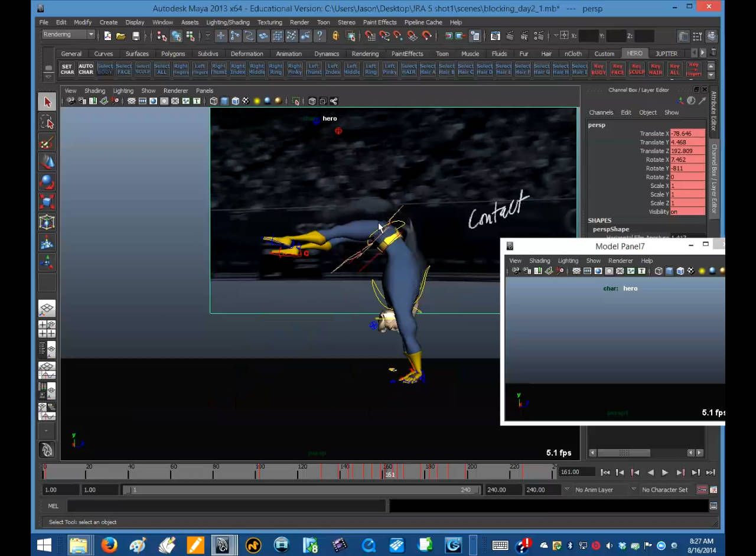756x556 pixels.
Task: Switch to single perspective view layout
Action: coord(47,308)
